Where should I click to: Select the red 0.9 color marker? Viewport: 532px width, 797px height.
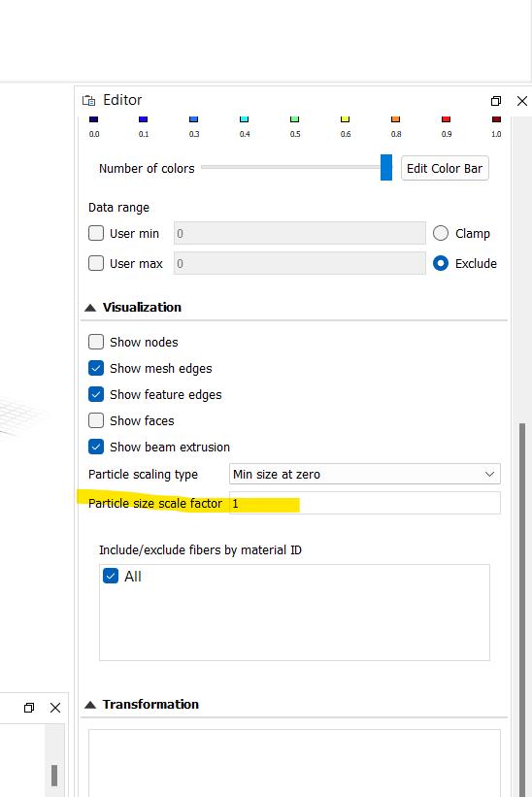click(x=447, y=119)
